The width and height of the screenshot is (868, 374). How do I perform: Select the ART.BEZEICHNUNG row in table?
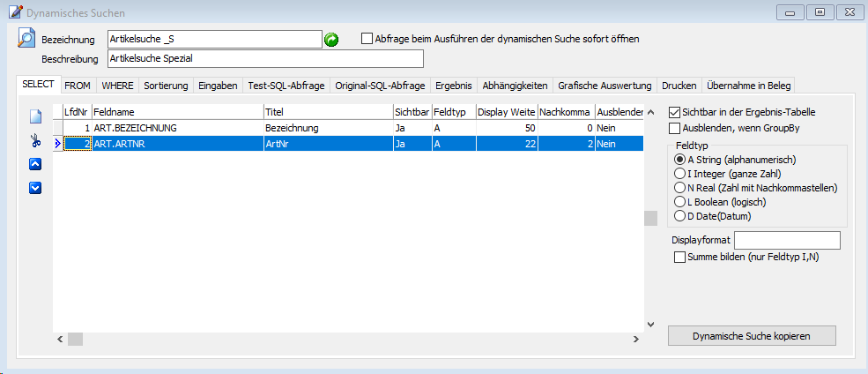point(176,128)
